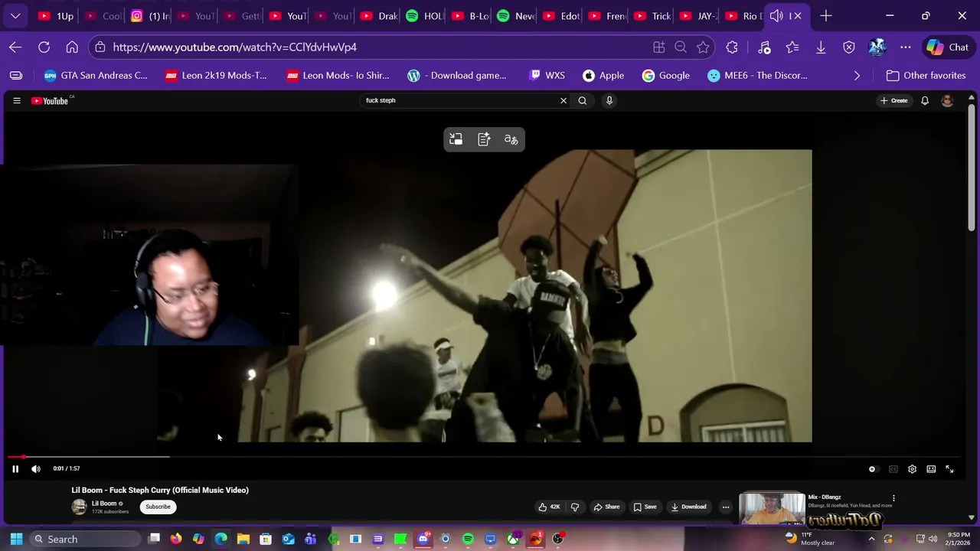The image size is (980, 551).
Task: Click the picture-in-picture overlay icon above video
Action: [456, 139]
